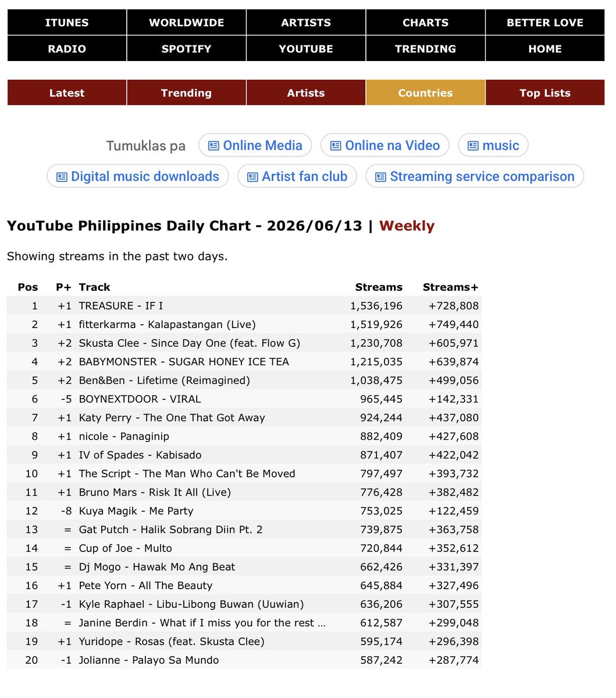
Task: Click the -5 position change for BOYNEXTDOOR
Action: (66, 399)
